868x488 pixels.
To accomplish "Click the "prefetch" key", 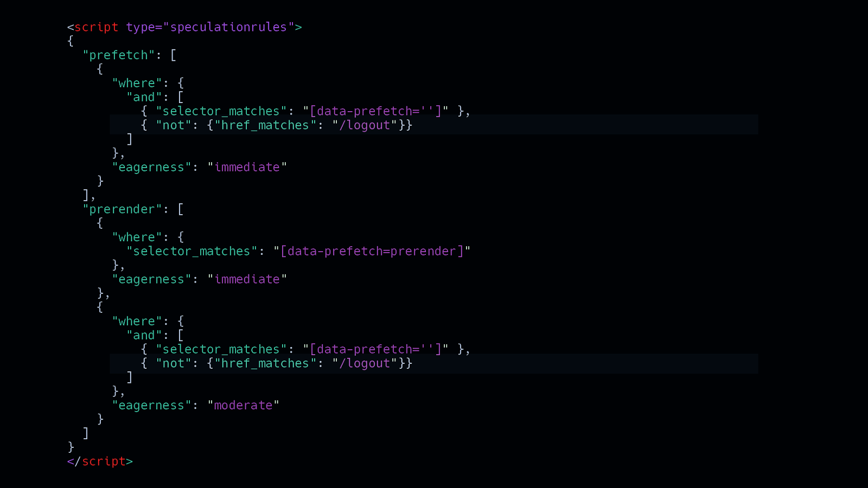I will tap(118, 55).
